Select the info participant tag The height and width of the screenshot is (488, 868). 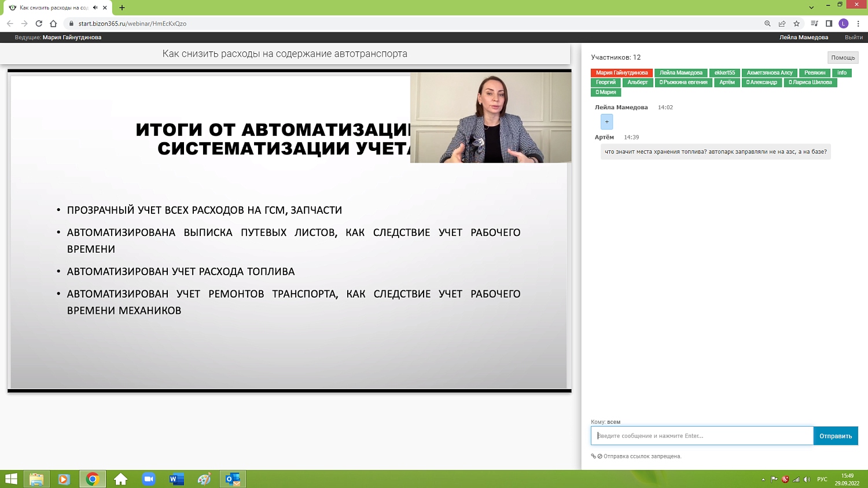click(842, 73)
